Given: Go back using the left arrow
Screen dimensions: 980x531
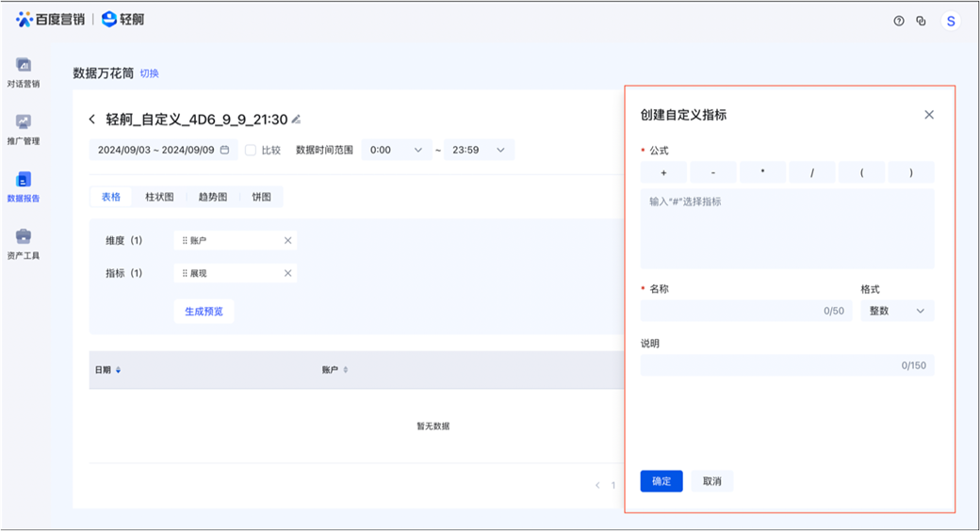Looking at the screenshot, I should (92, 120).
